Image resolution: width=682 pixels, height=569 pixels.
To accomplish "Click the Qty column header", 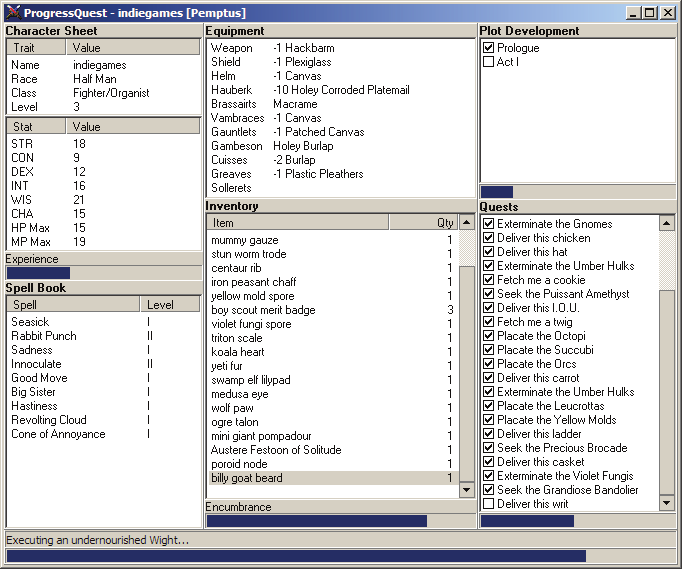I will (x=423, y=223).
